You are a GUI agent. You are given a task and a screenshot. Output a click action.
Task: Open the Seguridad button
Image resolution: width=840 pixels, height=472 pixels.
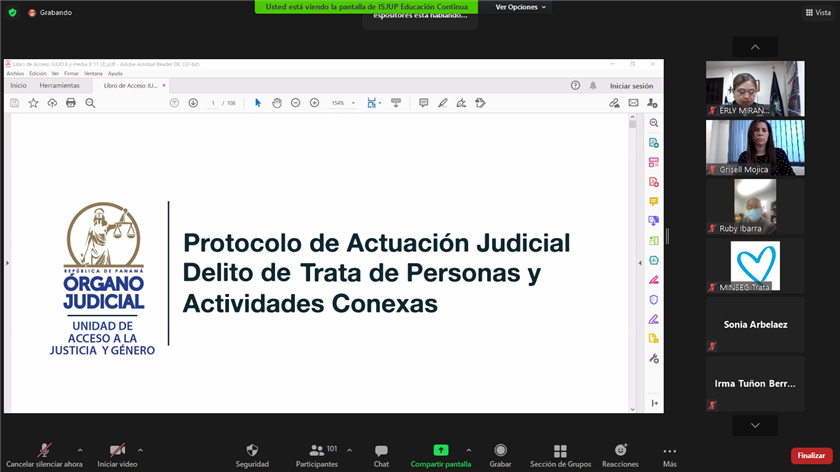(252, 456)
